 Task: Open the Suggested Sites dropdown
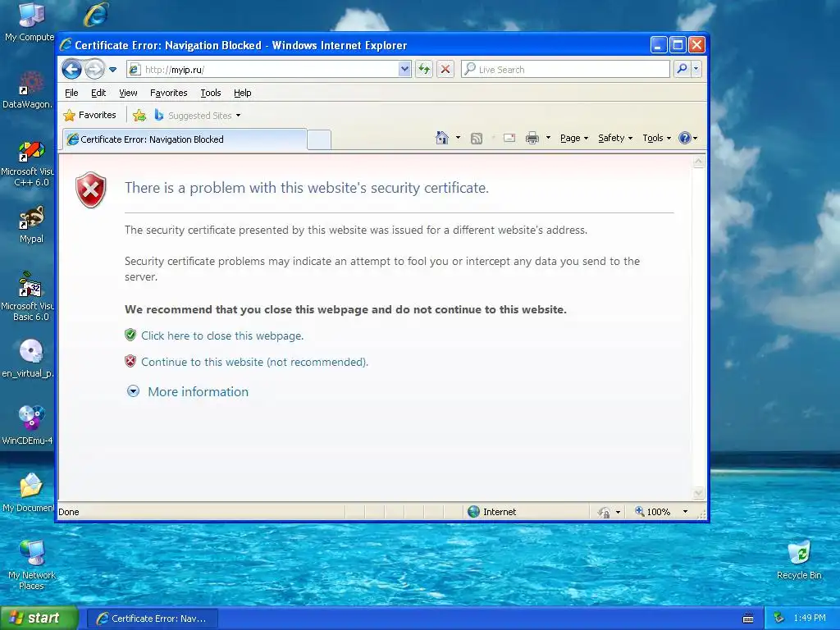point(198,115)
